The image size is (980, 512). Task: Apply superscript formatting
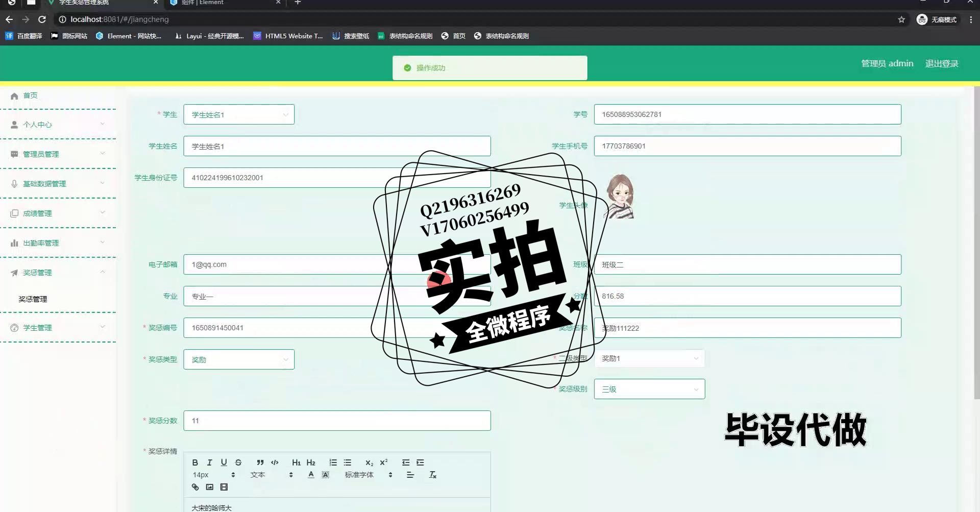click(x=384, y=462)
